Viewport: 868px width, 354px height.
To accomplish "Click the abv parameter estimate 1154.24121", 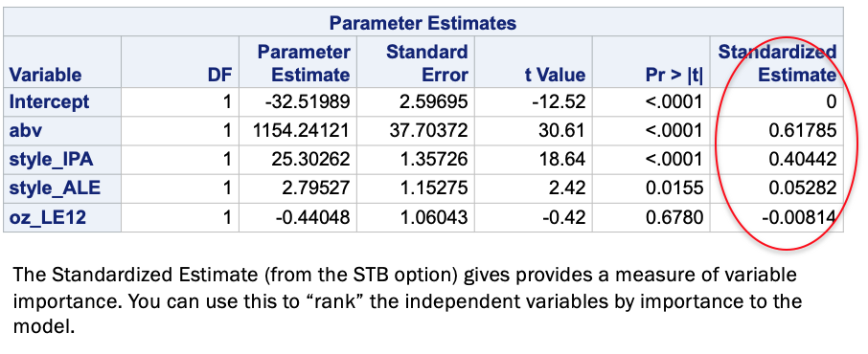I will 300,131.
